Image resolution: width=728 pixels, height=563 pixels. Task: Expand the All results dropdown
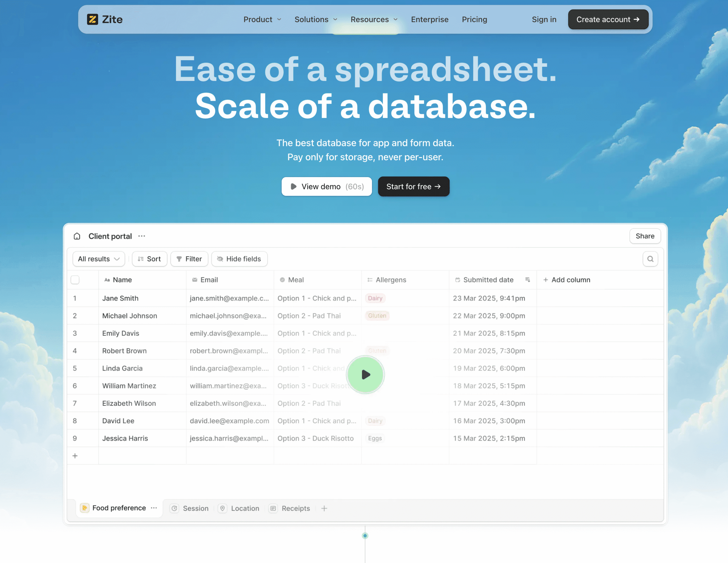point(98,259)
